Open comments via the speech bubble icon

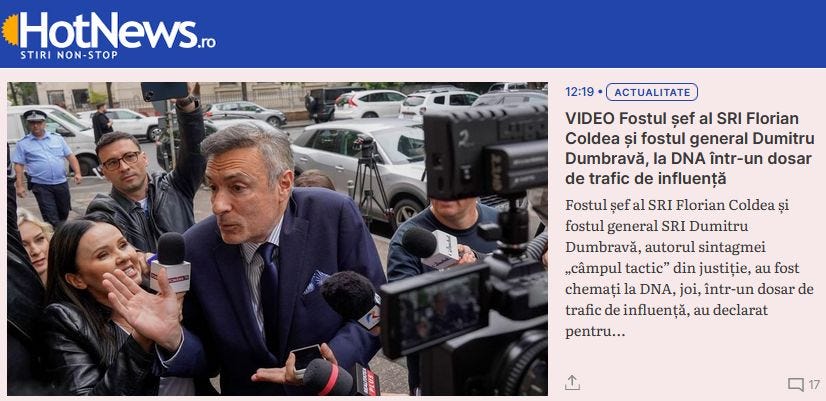click(795, 385)
